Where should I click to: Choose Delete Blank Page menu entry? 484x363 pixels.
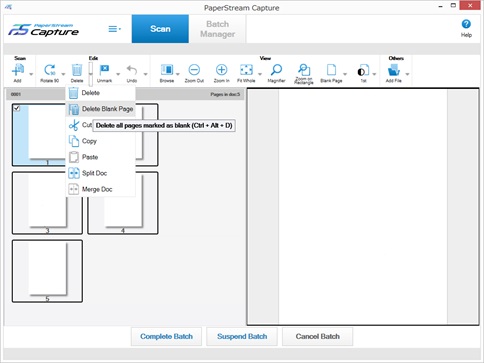[101, 109]
